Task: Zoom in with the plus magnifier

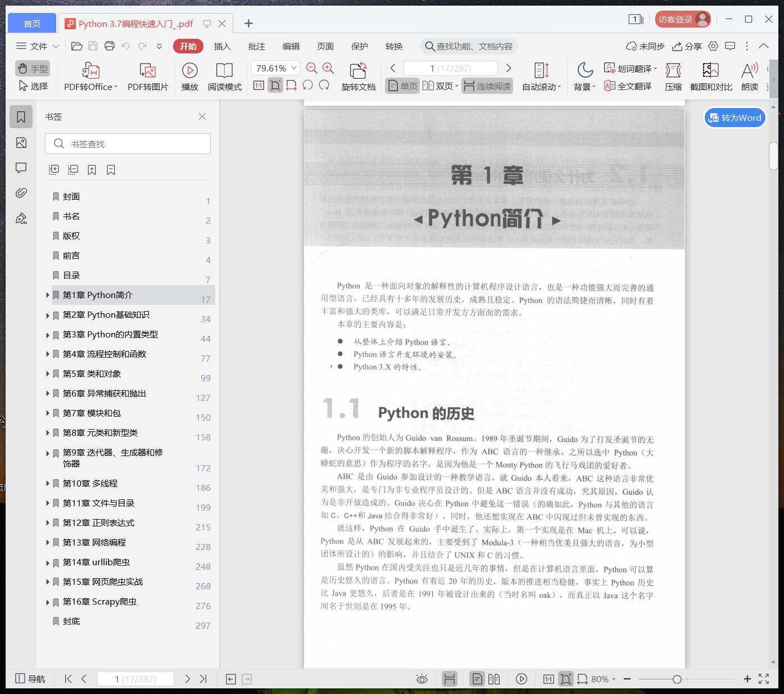Action: 328,68
